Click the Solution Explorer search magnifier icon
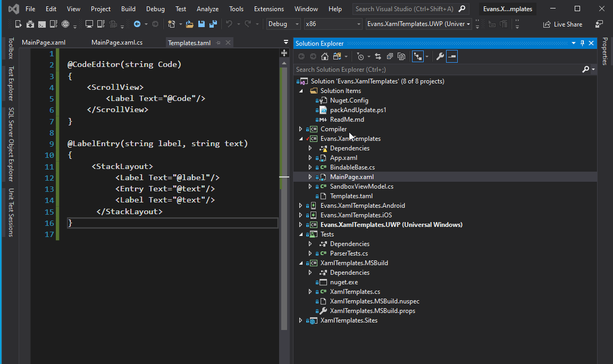Image resolution: width=613 pixels, height=364 pixels. click(x=585, y=70)
